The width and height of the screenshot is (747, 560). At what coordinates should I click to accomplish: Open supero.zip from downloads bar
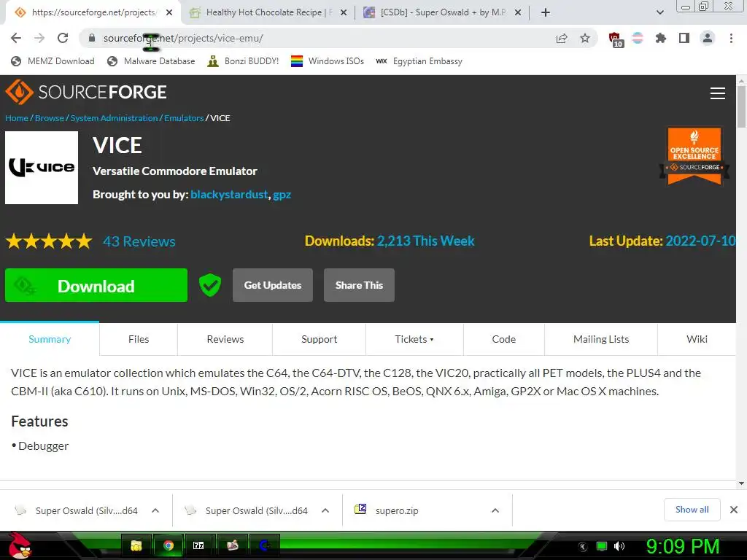tap(396, 510)
